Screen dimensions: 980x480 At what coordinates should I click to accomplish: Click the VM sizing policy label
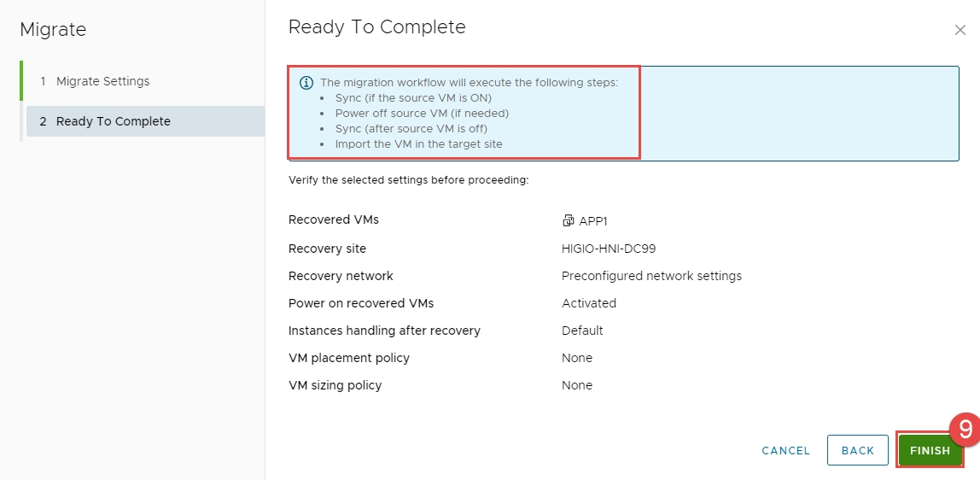click(x=335, y=385)
